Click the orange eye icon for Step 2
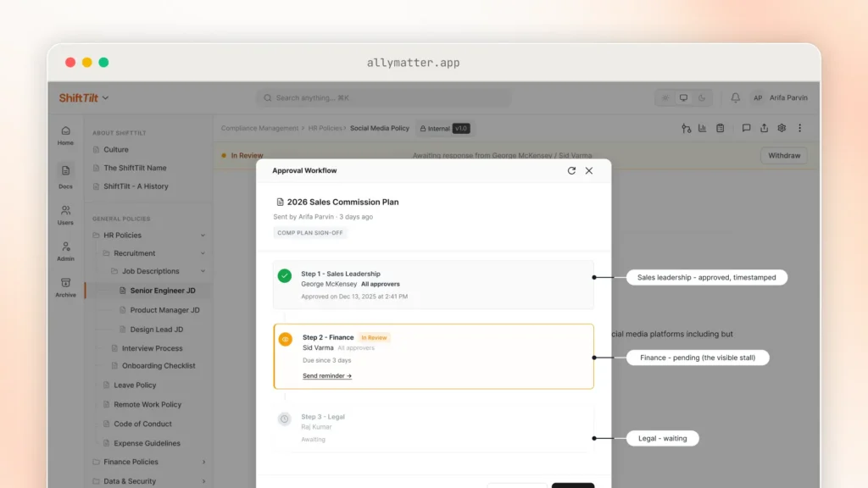This screenshot has height=488, width=868. [285, 339]
